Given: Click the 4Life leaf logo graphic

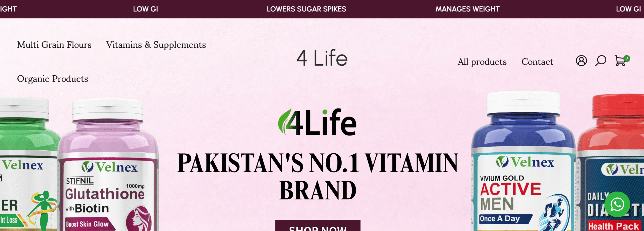Looking at the screenshot, I should (x=317, y=122).
